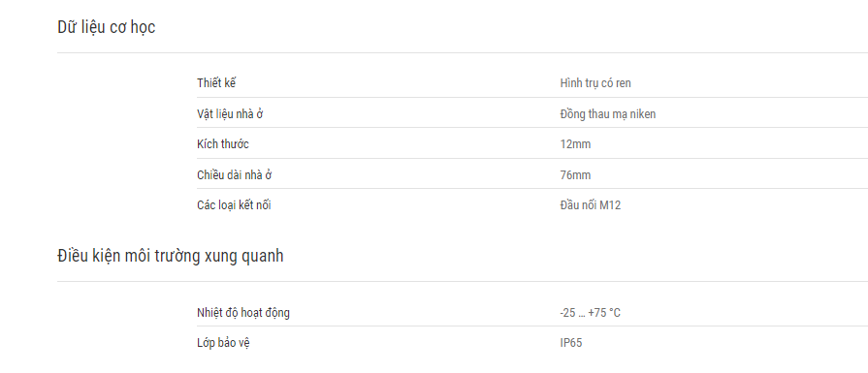This screenshot has width=868, height=373.
Task: Click the 'Điều kiện môi trường xung quanh' heading
Action: point(171,256)
